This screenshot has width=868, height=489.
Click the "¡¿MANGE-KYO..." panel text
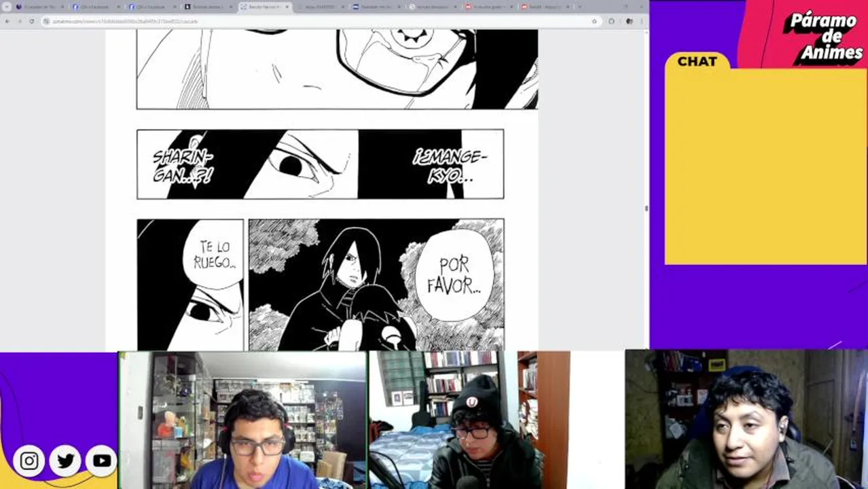pos(450,166)
